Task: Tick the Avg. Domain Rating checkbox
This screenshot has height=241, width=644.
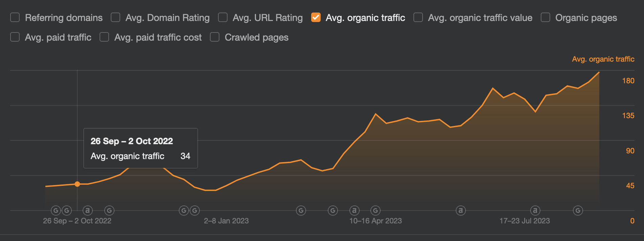Action: (x=115, y=17)
